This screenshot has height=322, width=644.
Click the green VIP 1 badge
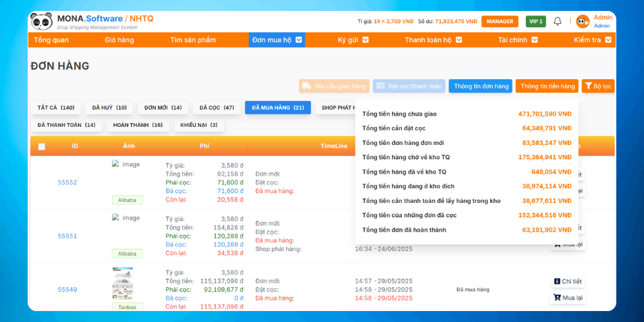click(535, 21)
